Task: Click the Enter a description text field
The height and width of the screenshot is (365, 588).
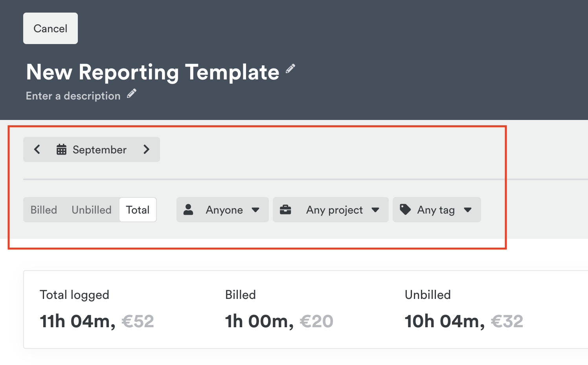Action: point(73,96)
